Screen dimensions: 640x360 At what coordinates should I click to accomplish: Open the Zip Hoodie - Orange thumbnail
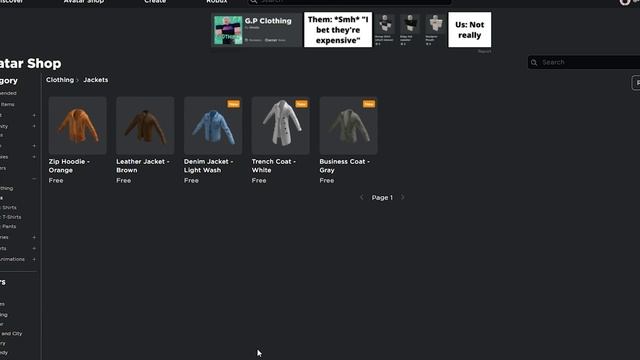pyautogui.click(x=78, y=125)
